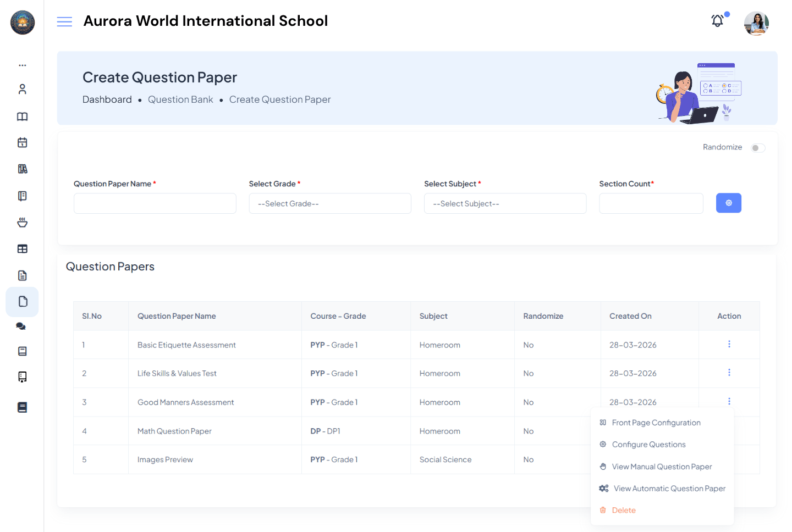Click the ellipsis icon atop the sidebar
This screenshot has height=532, width=792.
point(22,65)
